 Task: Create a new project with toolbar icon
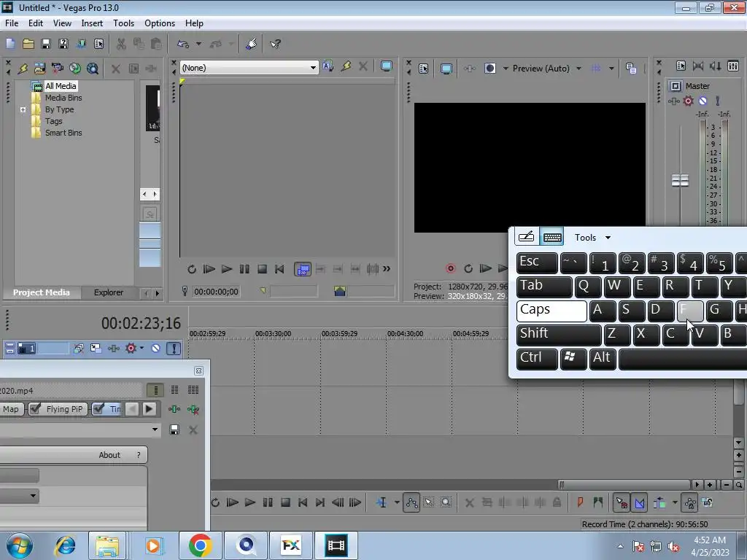(10, 44)
